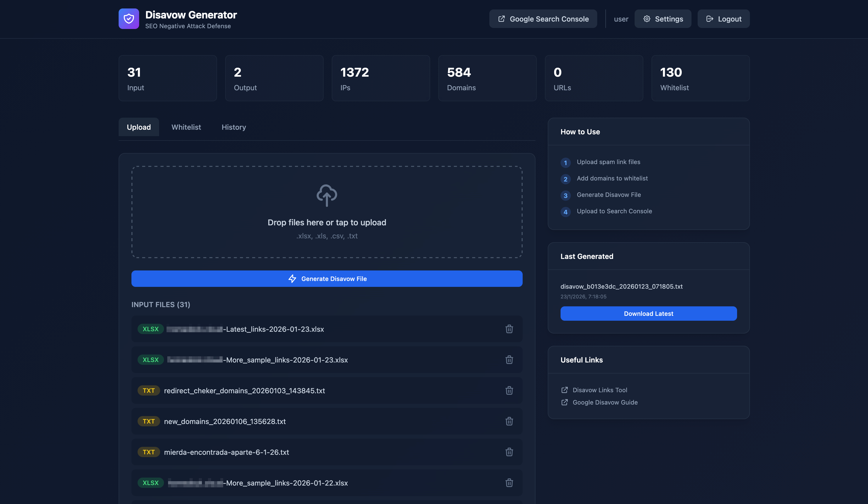Open the History tab
Viewport: 868px width, 504px height.
[234, 127]
